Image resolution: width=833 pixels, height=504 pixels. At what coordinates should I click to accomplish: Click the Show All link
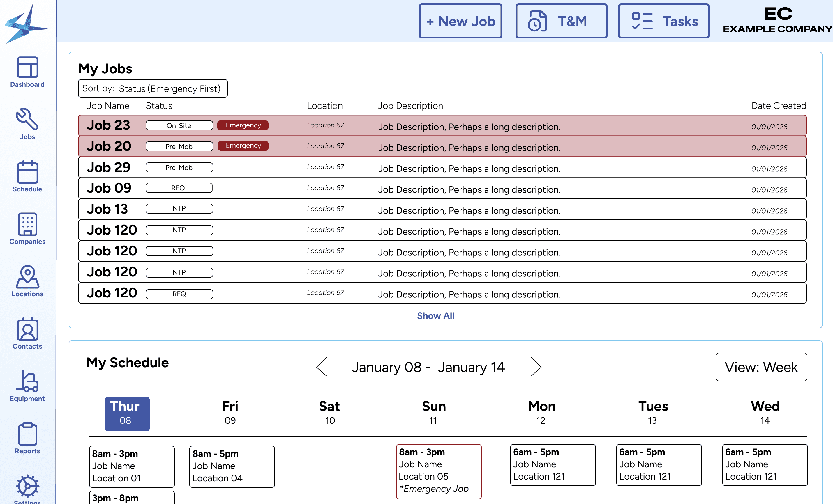[x=435, y=316]
